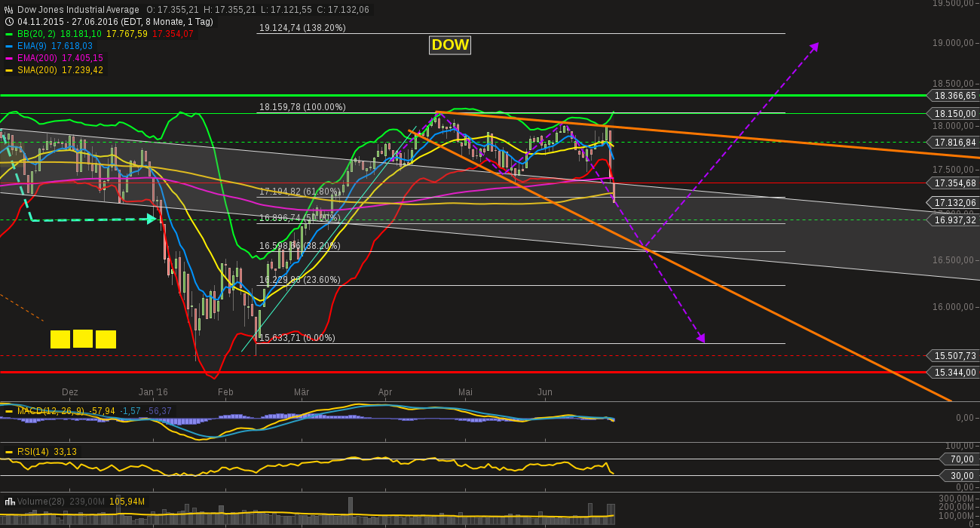Screen dimensions: 980x528
Task: Click the 15.507,73 price tag
Action: (x=954, y=355)
